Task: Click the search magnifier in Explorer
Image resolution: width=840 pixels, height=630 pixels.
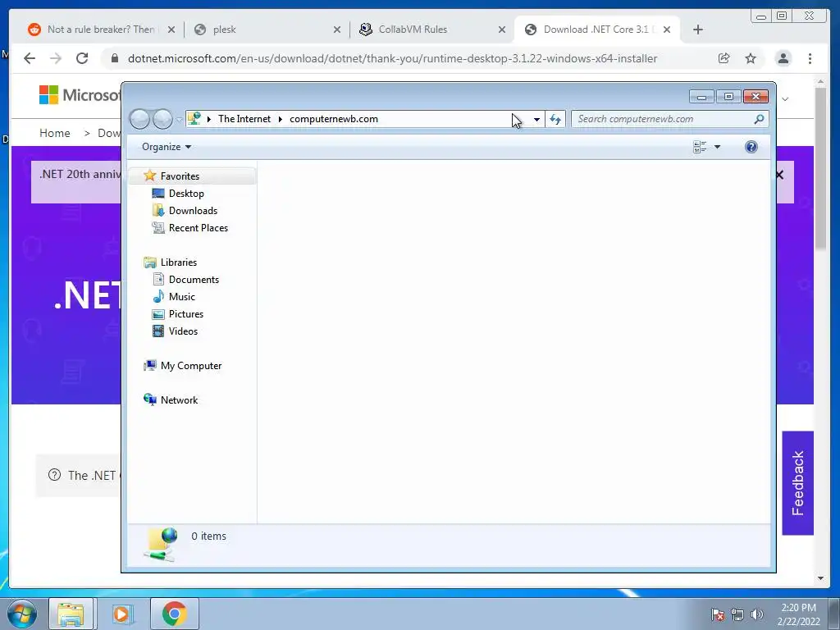Action: 759,119
